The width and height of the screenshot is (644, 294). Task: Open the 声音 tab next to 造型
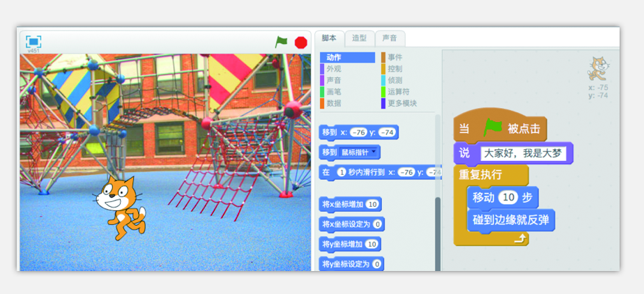[x=390, y=38]
